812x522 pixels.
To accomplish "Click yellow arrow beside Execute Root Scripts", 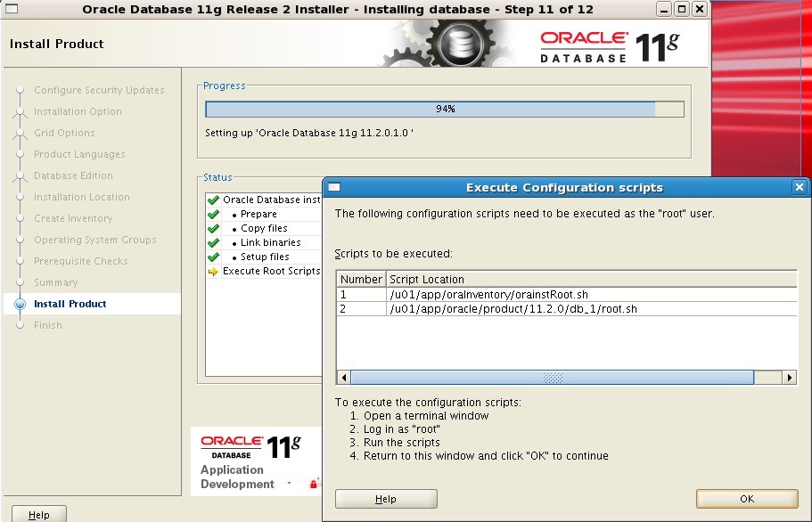I will [213, 272].
